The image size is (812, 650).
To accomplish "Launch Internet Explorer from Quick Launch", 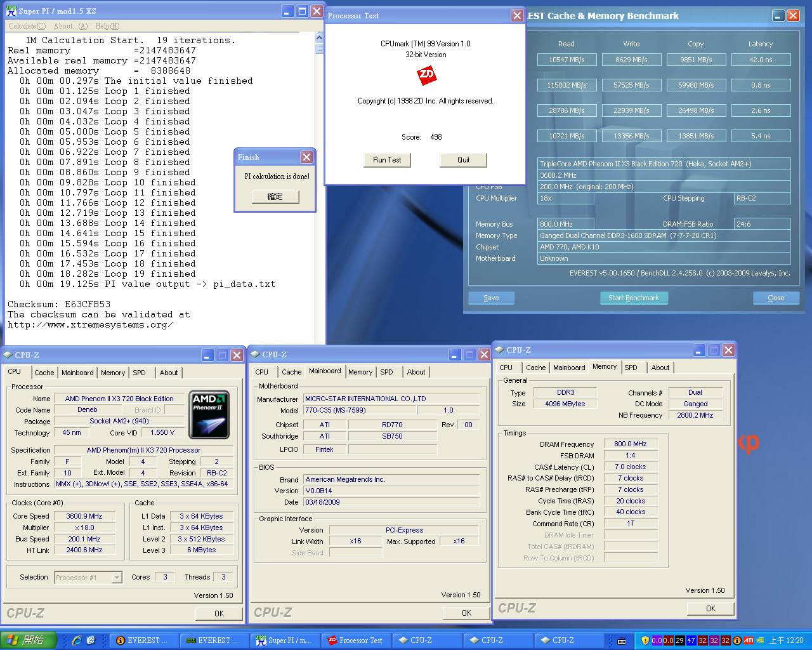I will click(x=76, y=640).
